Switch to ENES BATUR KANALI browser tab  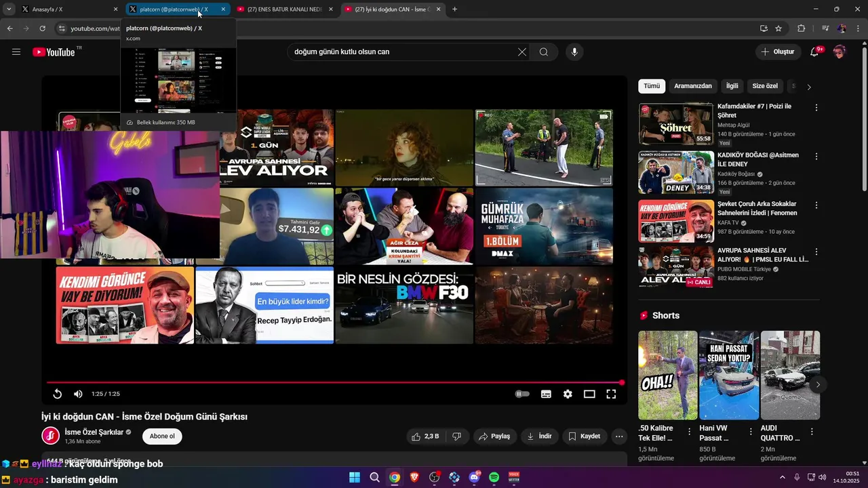pyautogui.click(x=283, y=9)
